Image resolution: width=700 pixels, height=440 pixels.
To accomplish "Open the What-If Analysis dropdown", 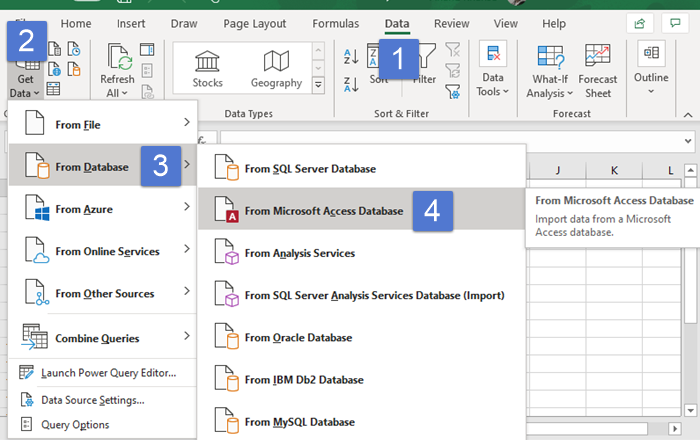I will (550, 71).
